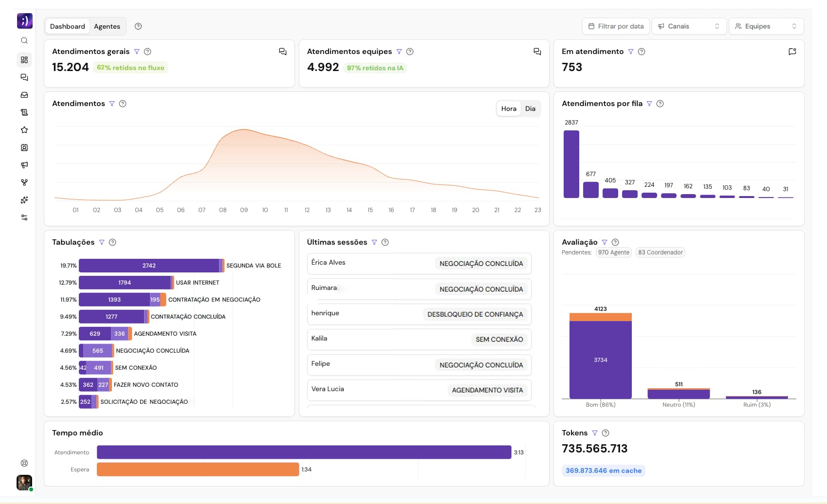Click the help icon next to Avaliação
Image resolution: width=827 pixels, height=504 pixels.
pos(615,242)
